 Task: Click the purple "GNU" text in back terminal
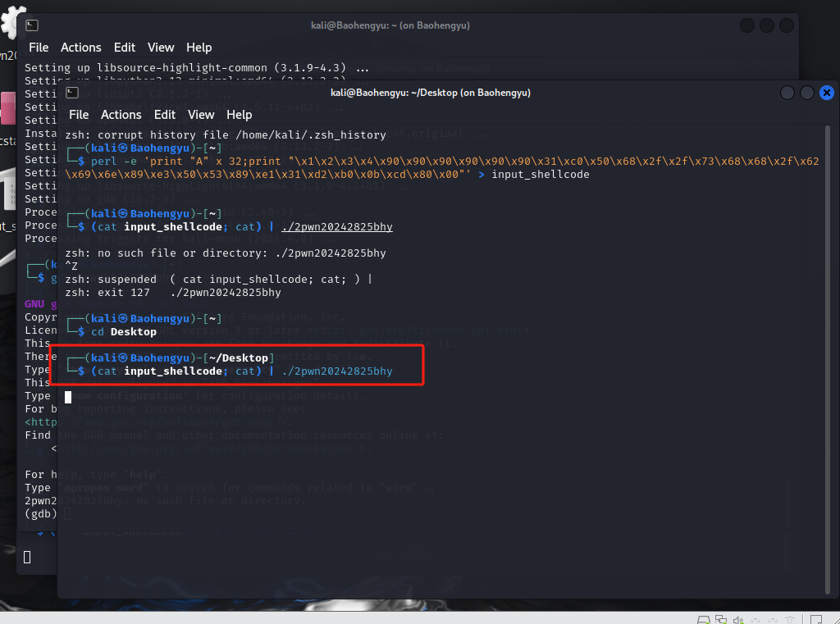[x=34, y=304]
